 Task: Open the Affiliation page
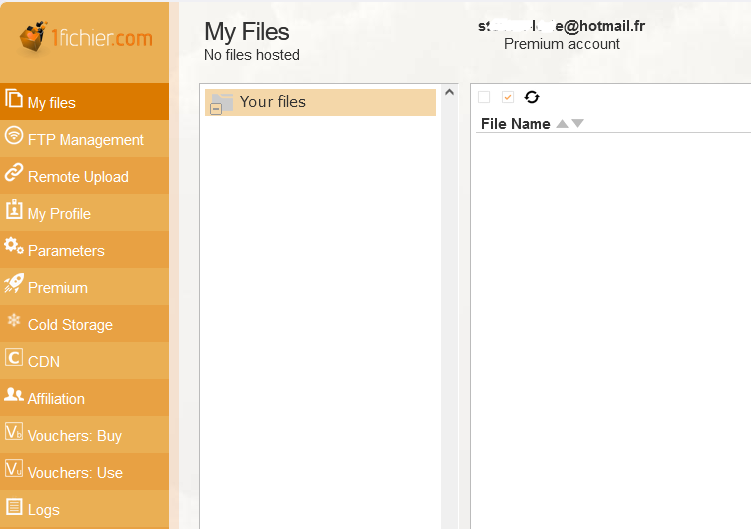(x=56, y=398)
